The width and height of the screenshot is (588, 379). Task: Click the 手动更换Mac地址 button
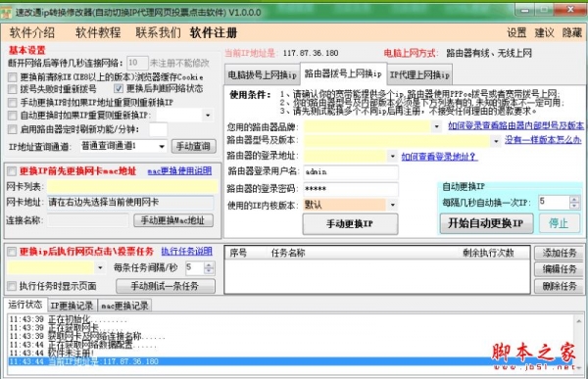point(172,220)
